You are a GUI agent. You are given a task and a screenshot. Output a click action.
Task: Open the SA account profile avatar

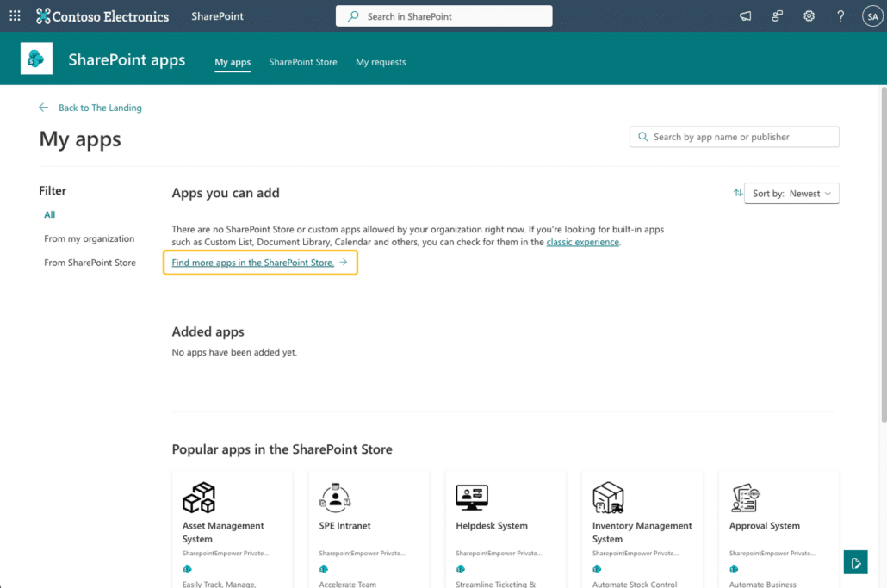coord(871,15)
